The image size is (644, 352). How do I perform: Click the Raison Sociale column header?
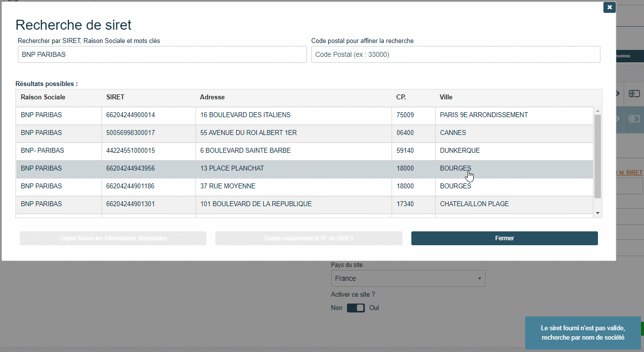tap(43, 97)
